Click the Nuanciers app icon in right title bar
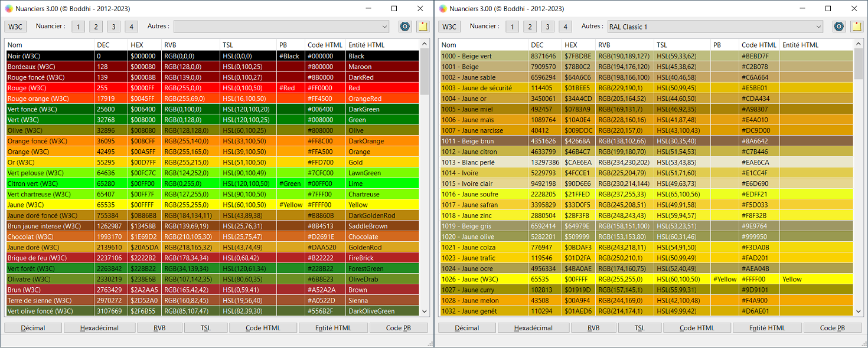This screenshot has width=868, height=348. [x=442, y=9]
